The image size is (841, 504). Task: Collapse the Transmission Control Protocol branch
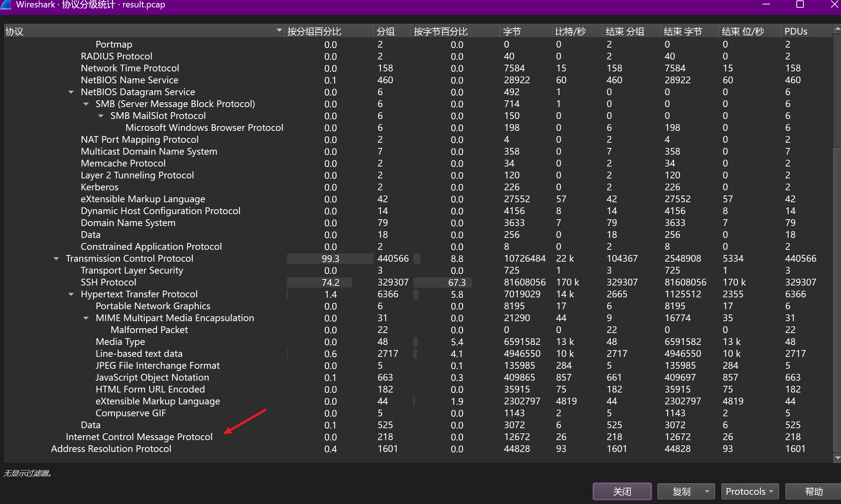[56, 259]
